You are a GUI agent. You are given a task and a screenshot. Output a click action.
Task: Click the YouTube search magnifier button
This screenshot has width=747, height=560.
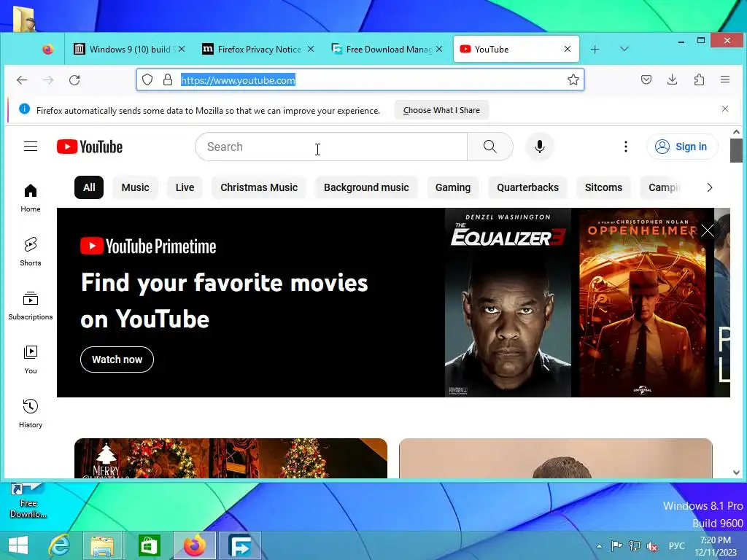point(489,147)
